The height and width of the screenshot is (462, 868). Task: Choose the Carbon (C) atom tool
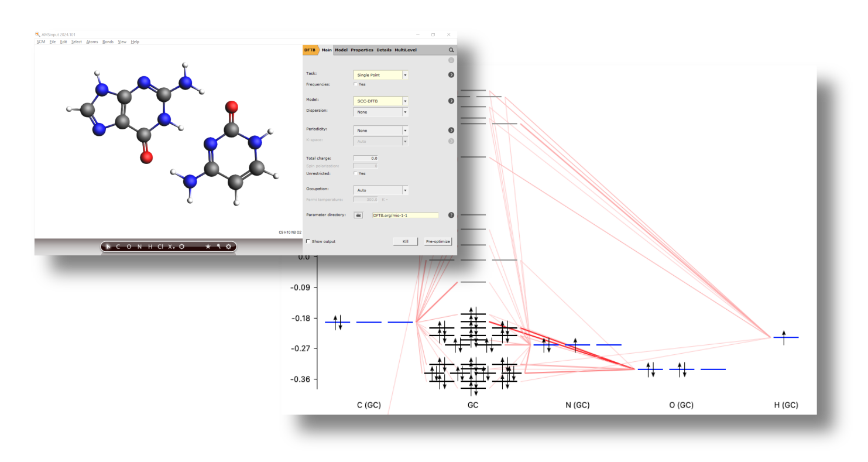coord(118,247)
